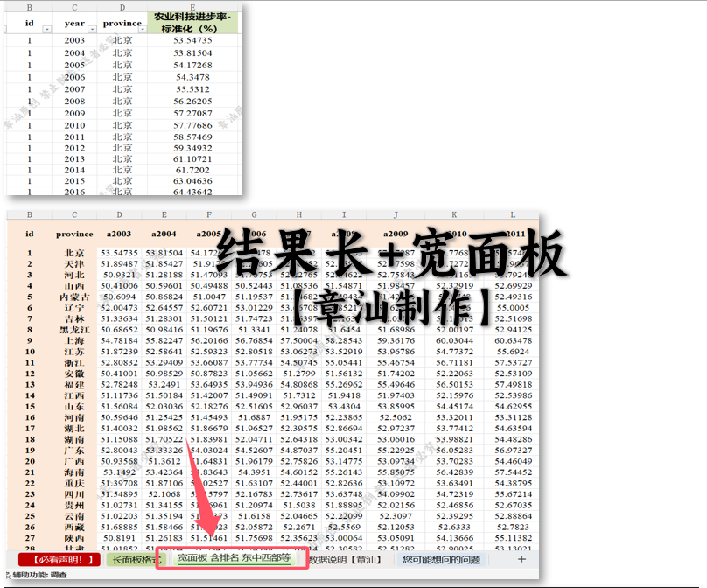Select the 海南 province cell
The image size is (707, 588).
(74, 472)
